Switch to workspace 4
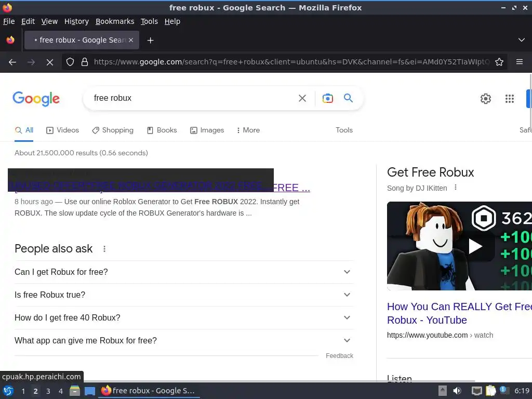The height and width of the screenshot is (399, 532). click(61, 391)
